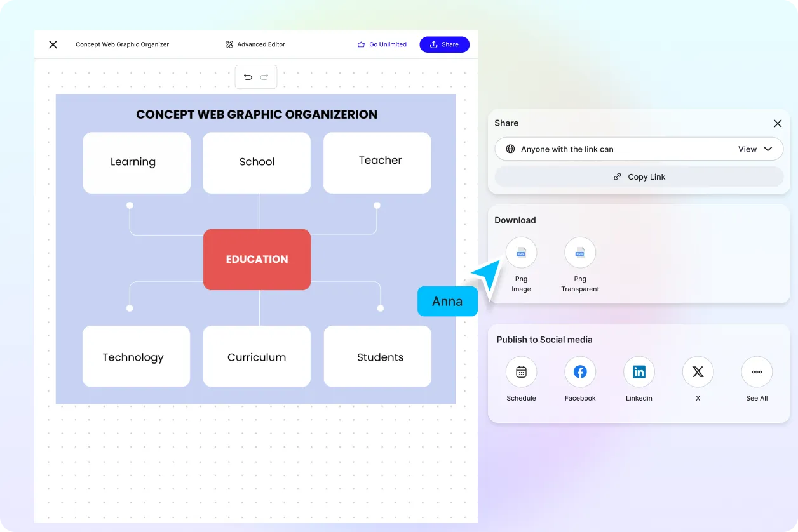Screen dimensions: 798x532
Task: Publish to Facebook
Action: pyautogui.click(x=579, y=372)
